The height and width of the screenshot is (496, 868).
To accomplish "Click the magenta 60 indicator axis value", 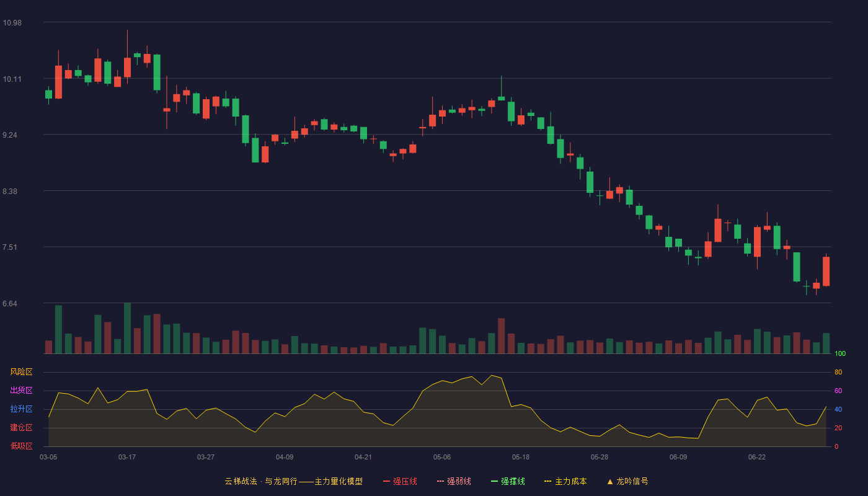I will coord(838,391).
